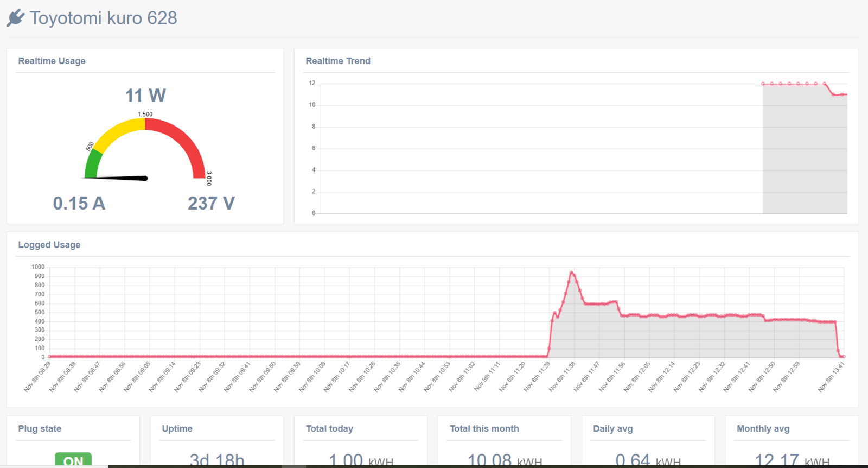Click the 1.00 kWh total today value
The image size is (868, 468).
(x=361, y=460)
